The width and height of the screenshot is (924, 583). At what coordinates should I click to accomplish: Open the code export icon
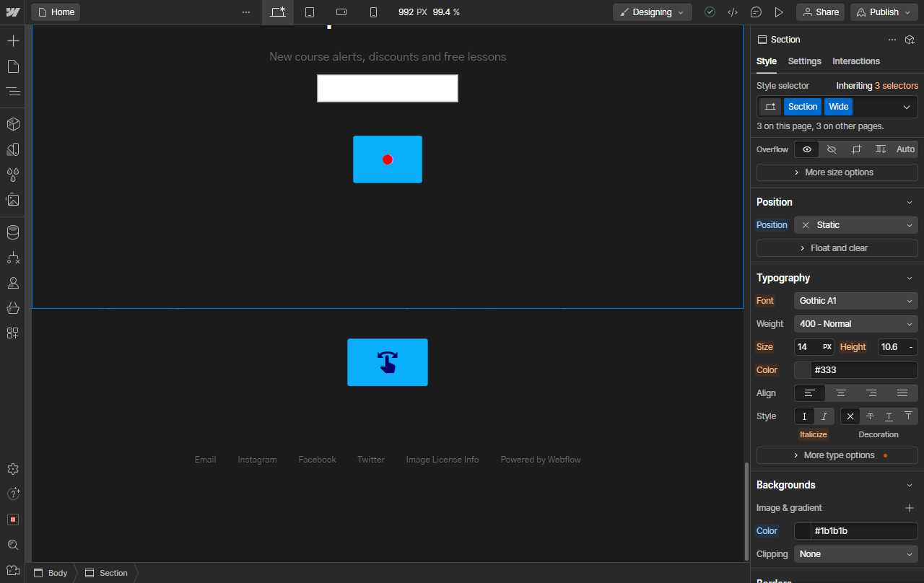733,12
